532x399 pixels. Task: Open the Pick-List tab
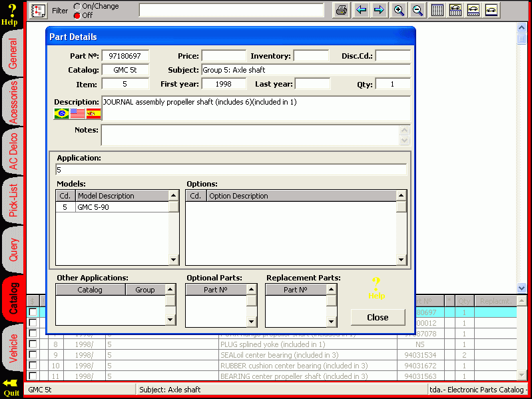(12, 200)
